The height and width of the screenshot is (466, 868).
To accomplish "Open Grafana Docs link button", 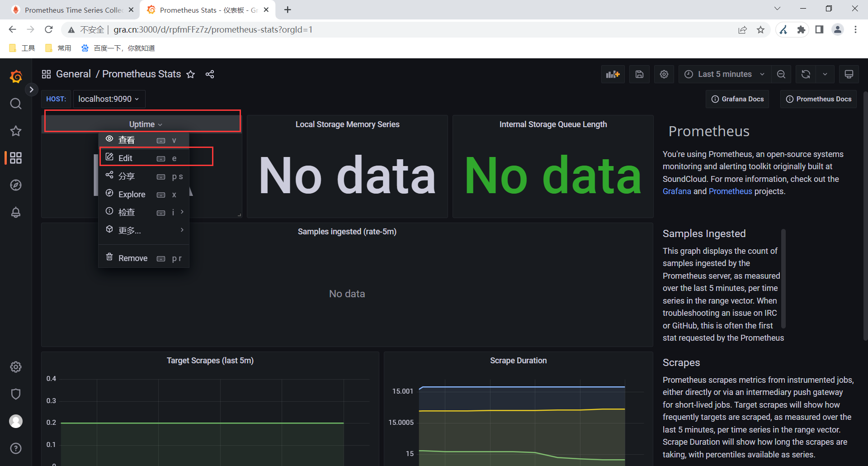I will click(x=737, y=99).
